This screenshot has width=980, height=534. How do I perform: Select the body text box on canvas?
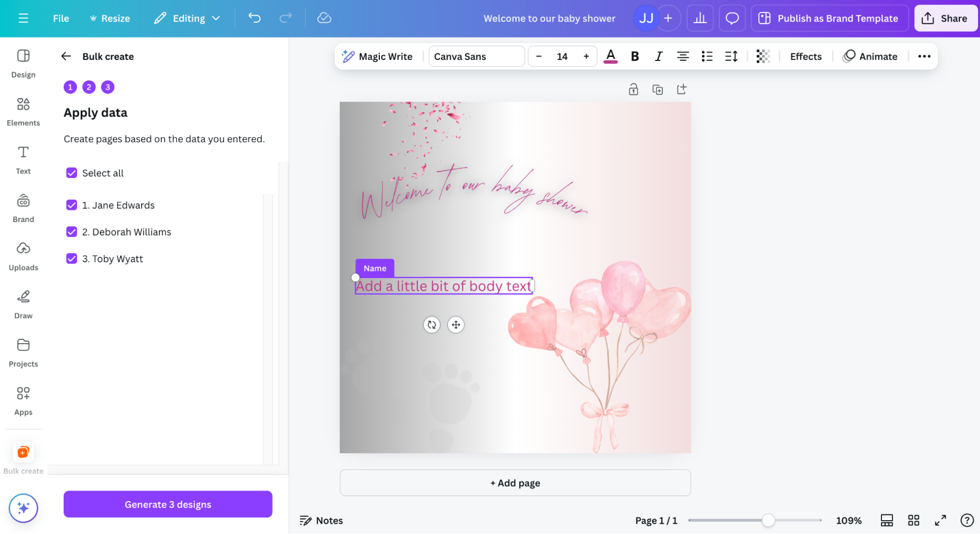click(x=444, y=286)
